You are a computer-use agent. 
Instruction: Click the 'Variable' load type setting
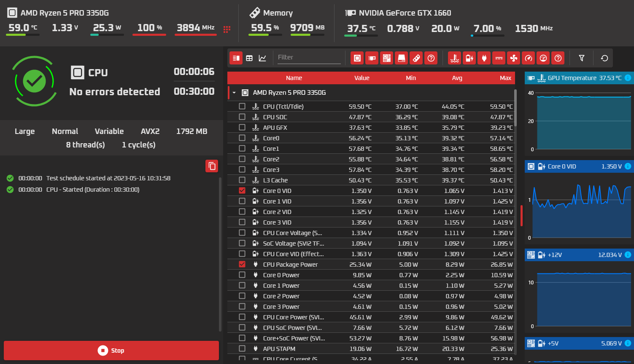[x=109, y=131]
